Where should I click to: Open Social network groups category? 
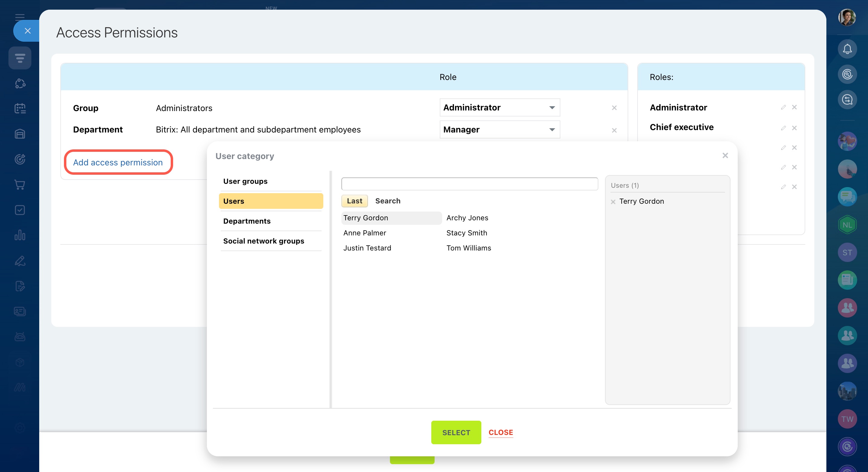point(264,241)
